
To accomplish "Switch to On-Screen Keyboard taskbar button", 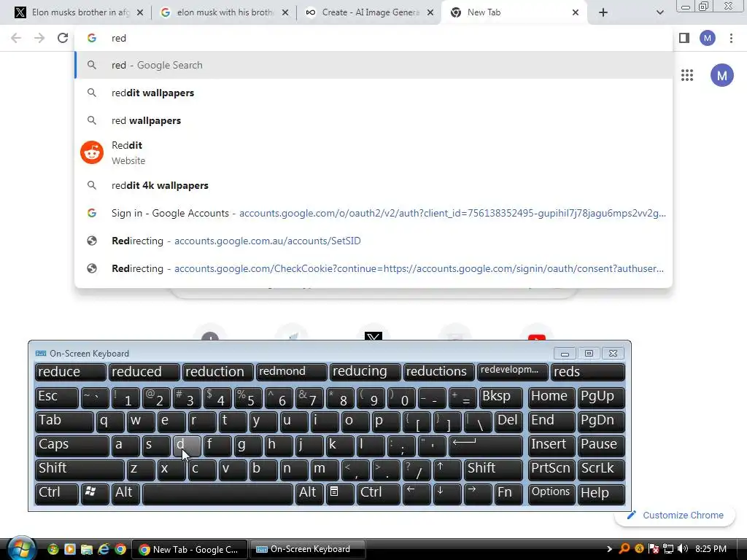I will [x=309, y=549].
